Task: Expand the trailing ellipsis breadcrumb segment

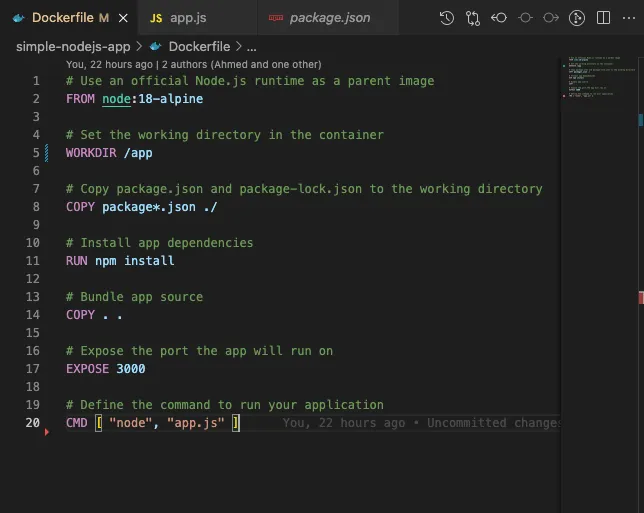Action: pos(251,46)
